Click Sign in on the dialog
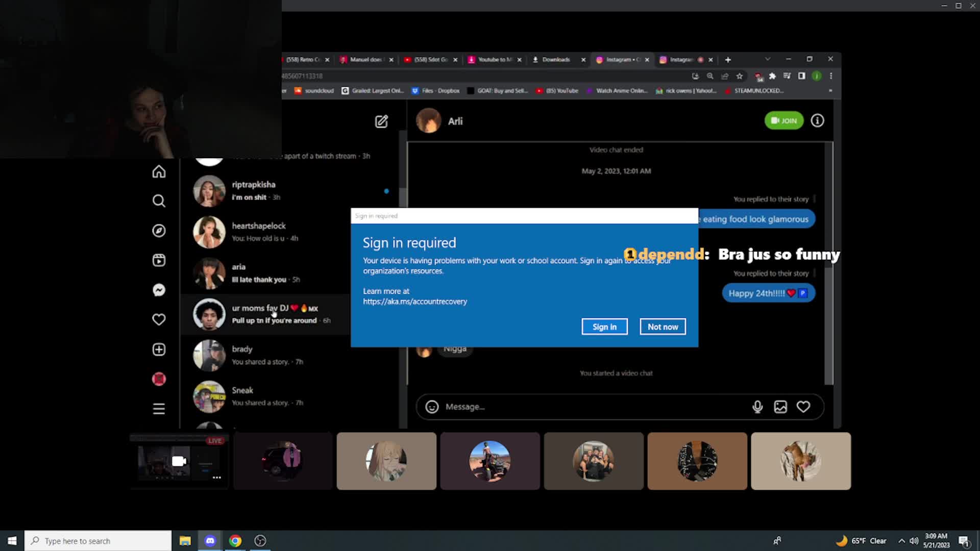980x551 pixels. 604,327
